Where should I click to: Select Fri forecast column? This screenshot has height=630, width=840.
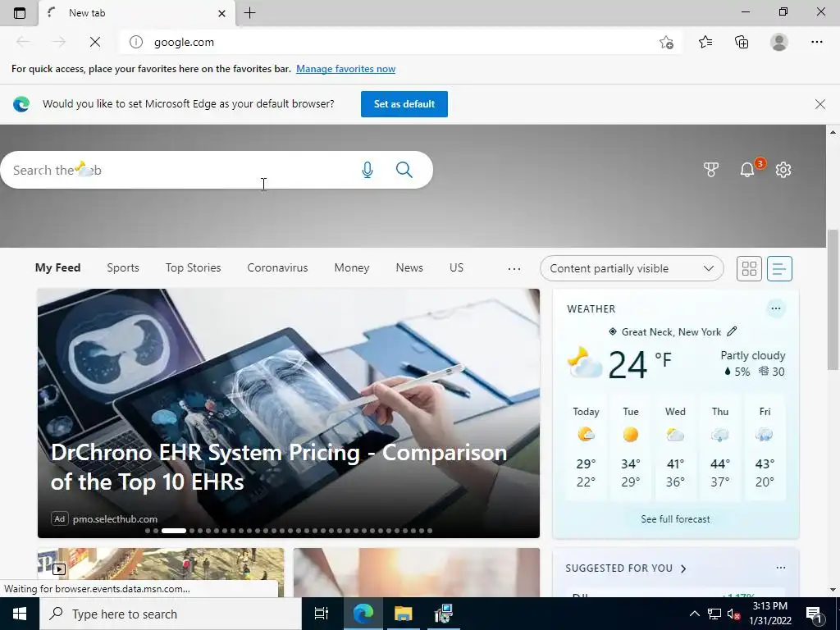(765, 448)
